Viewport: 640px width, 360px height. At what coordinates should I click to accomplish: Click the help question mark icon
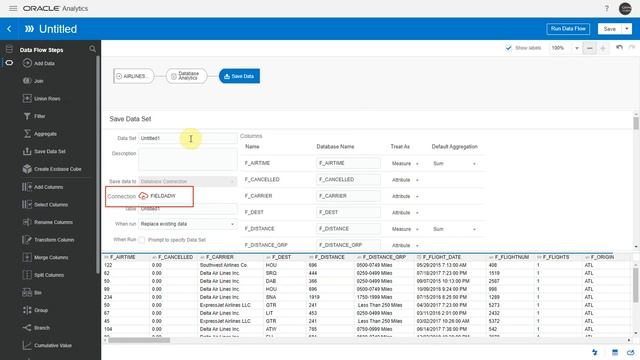(x=607, y=8)
